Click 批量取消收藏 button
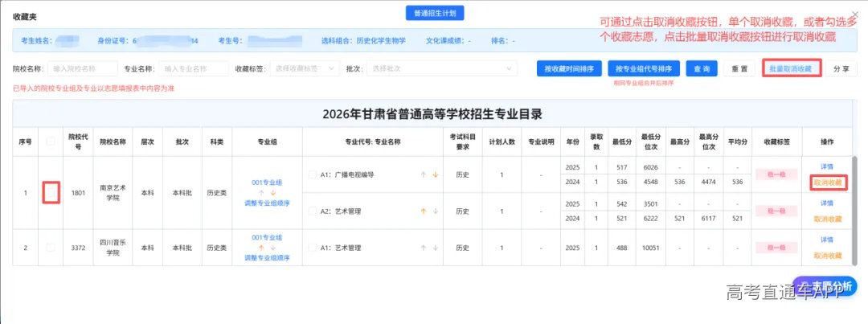This screenshot has height=324, width=868. [x=791, y=68]
